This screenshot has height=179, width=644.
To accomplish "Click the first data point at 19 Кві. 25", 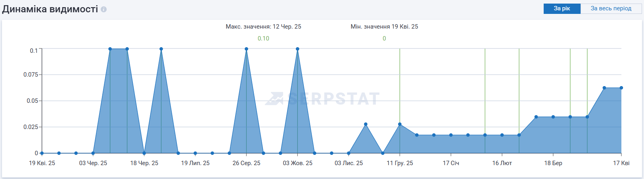I will pyautogui.click(x=42, y=153).
